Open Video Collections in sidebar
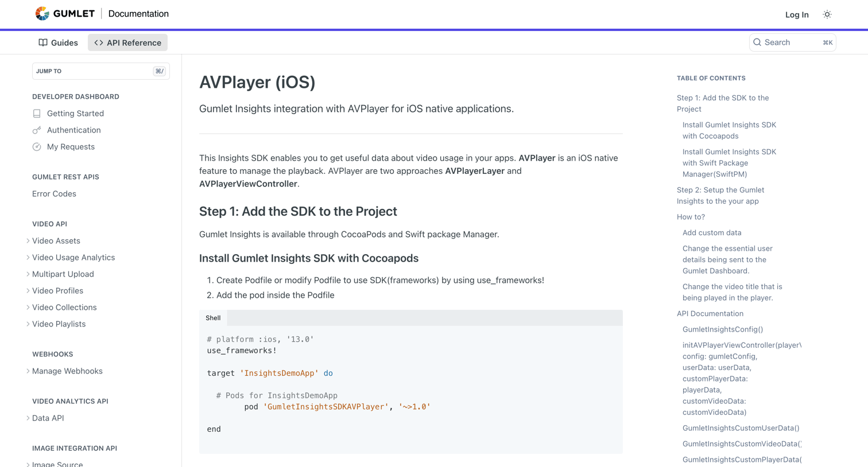 coord(64,308)
